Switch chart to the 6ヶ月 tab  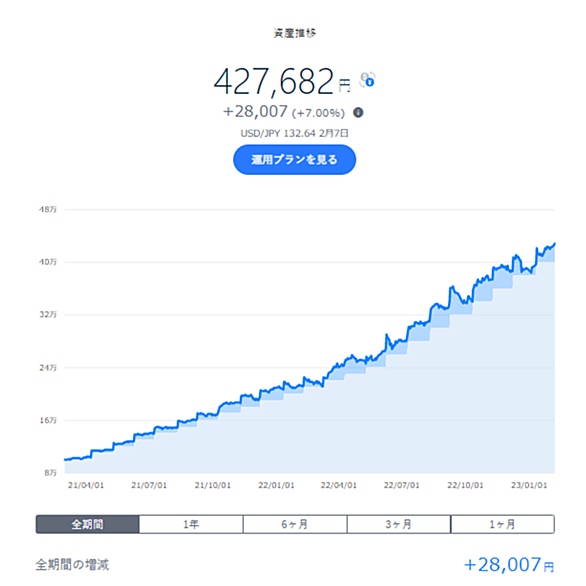[x=295, y=524]
